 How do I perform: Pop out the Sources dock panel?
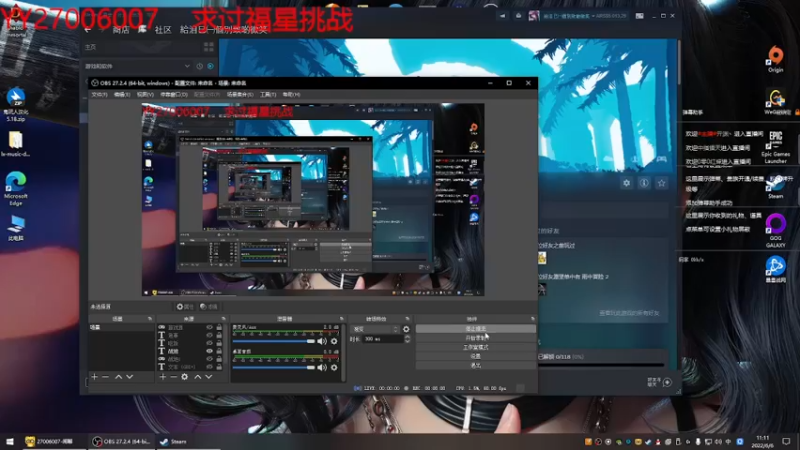[x=223, y=319]
